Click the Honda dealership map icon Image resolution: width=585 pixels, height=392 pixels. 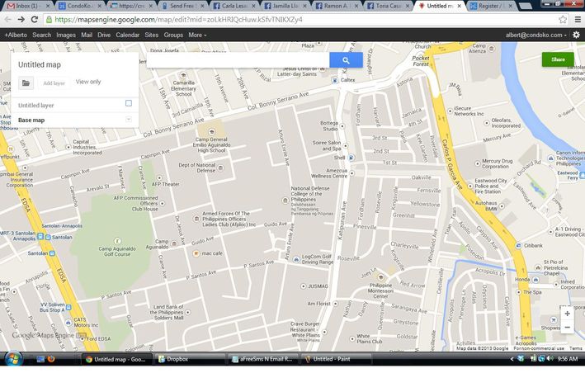(535, 279)
